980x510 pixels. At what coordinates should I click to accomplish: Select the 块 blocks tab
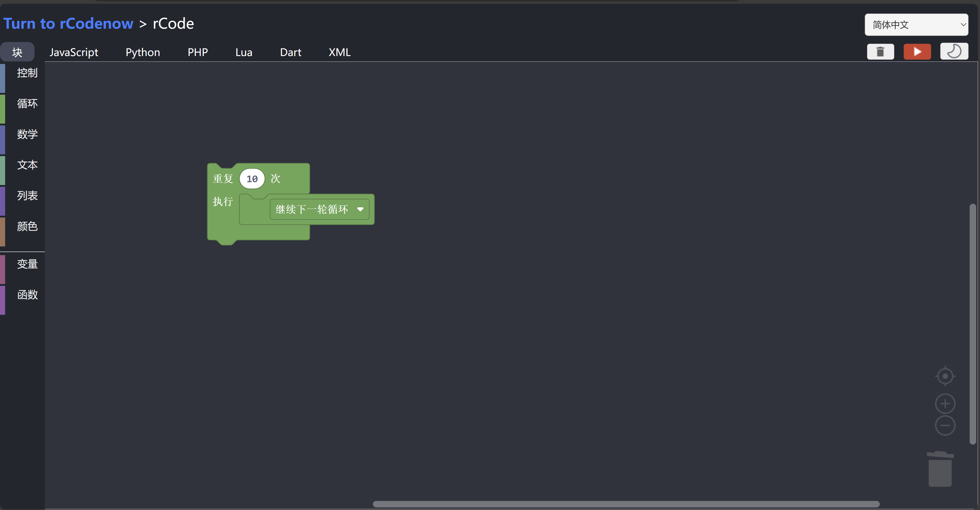pos(17,52)
